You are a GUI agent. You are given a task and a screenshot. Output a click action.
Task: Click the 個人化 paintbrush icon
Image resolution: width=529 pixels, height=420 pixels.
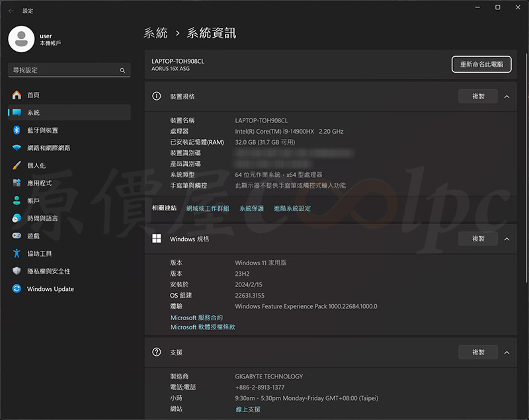(x=17, y=165)
